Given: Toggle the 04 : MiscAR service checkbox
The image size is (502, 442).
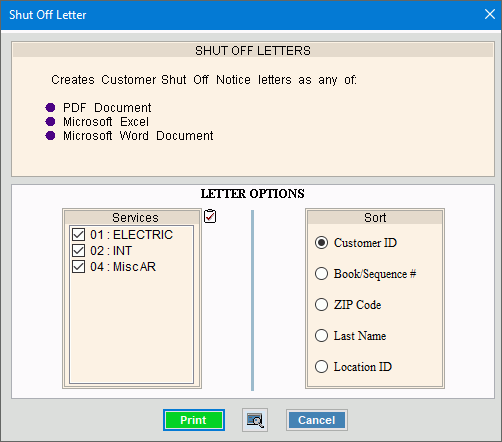Looking at the screenshot, I should point(79,267).
